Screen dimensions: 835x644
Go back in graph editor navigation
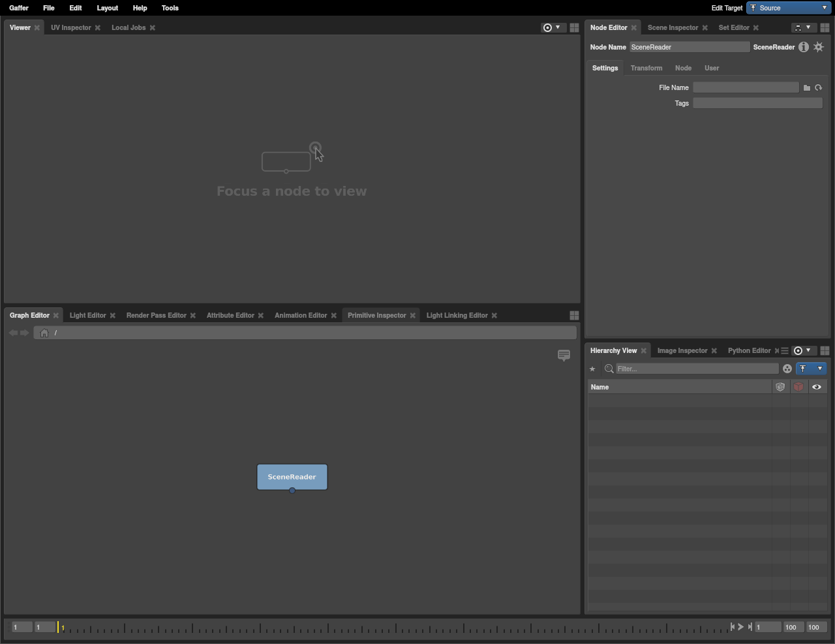[x=13, y=333]
